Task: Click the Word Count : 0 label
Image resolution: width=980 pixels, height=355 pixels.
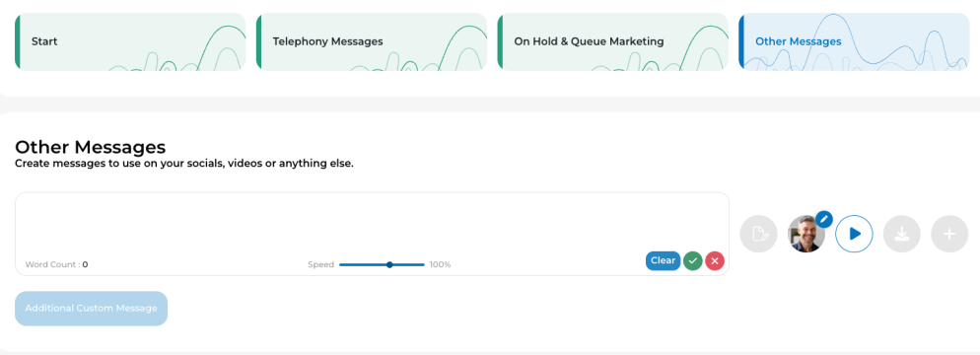Action: (56, 264)
